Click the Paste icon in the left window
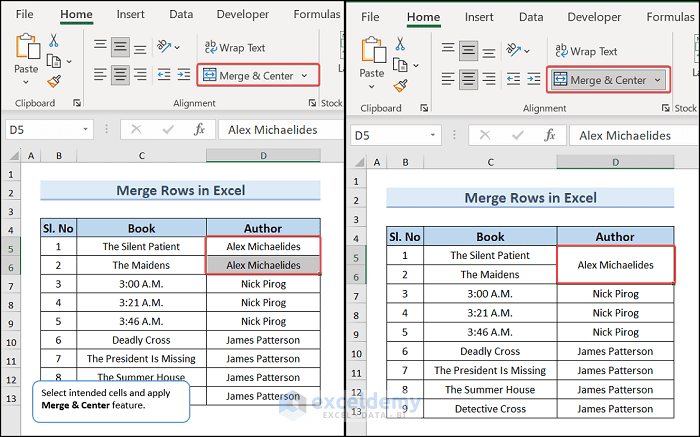700x437 pixels. coord(27,46)
